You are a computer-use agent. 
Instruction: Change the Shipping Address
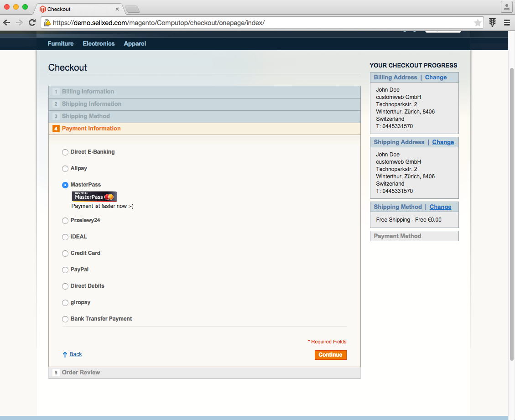(443, 142)
